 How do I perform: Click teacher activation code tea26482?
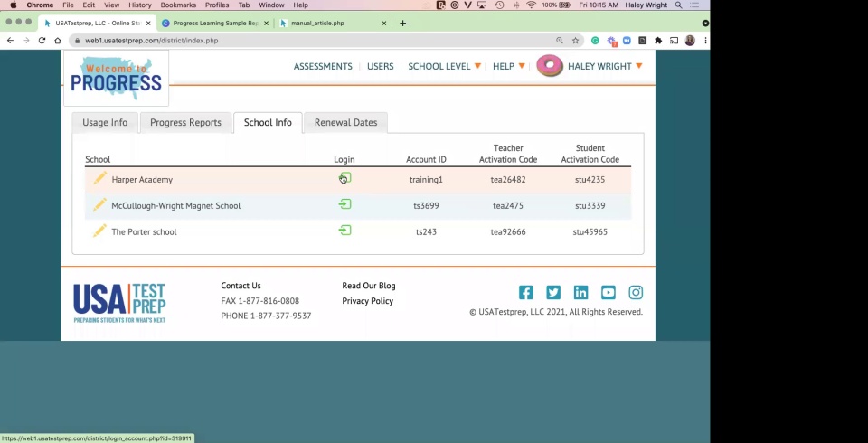508,179
